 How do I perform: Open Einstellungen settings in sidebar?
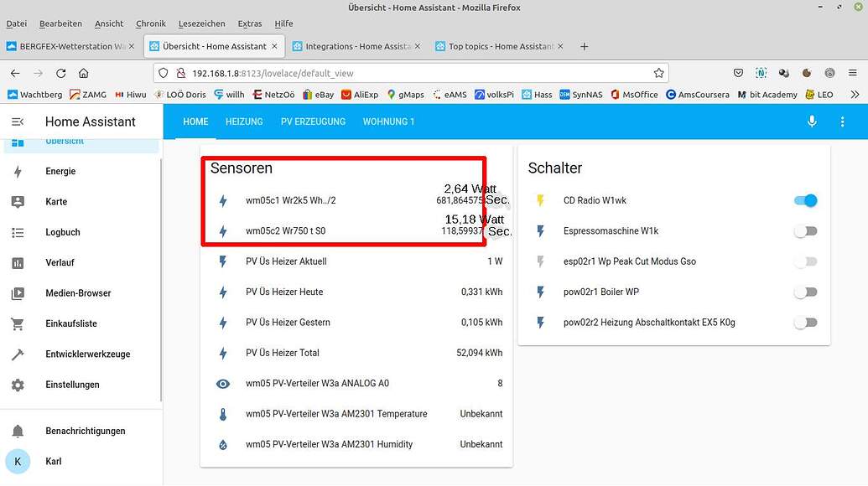(x=72, y=385)
